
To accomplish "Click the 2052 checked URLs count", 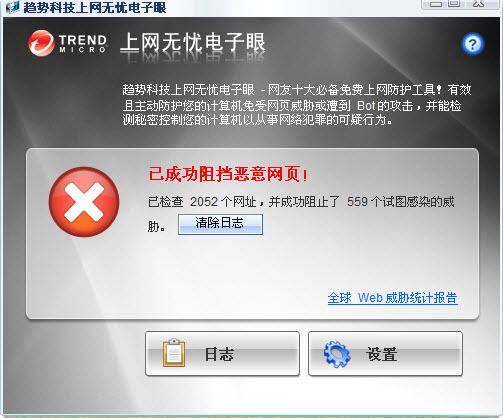I will [204, 202].
